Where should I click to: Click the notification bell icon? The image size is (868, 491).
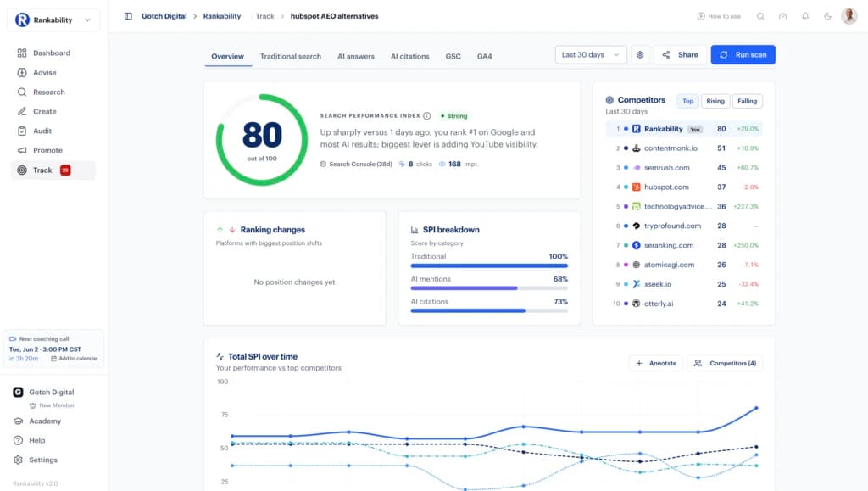[805, 16]
